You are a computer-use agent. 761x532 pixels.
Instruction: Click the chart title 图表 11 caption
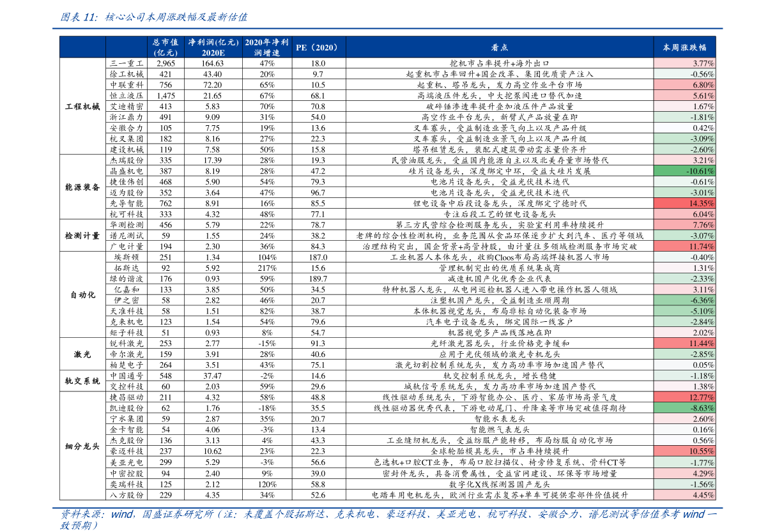(153, 17)
